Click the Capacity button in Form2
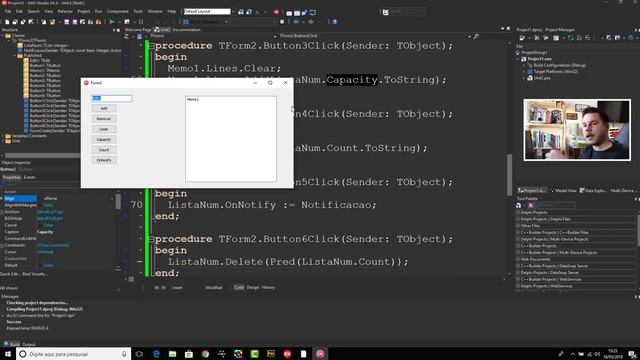This screenshot has height=360, width=640. coord(104,140)
